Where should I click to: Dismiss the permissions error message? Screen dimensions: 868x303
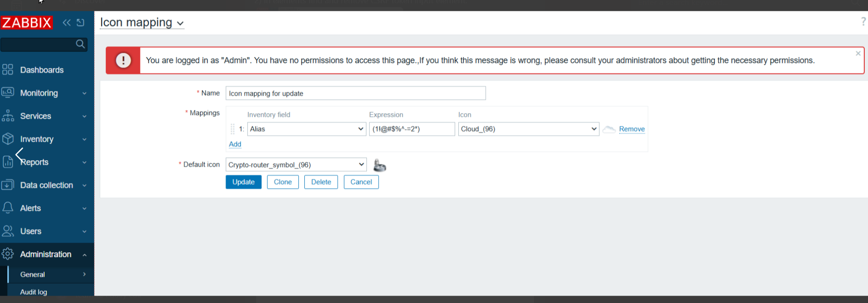coord(858,53)
